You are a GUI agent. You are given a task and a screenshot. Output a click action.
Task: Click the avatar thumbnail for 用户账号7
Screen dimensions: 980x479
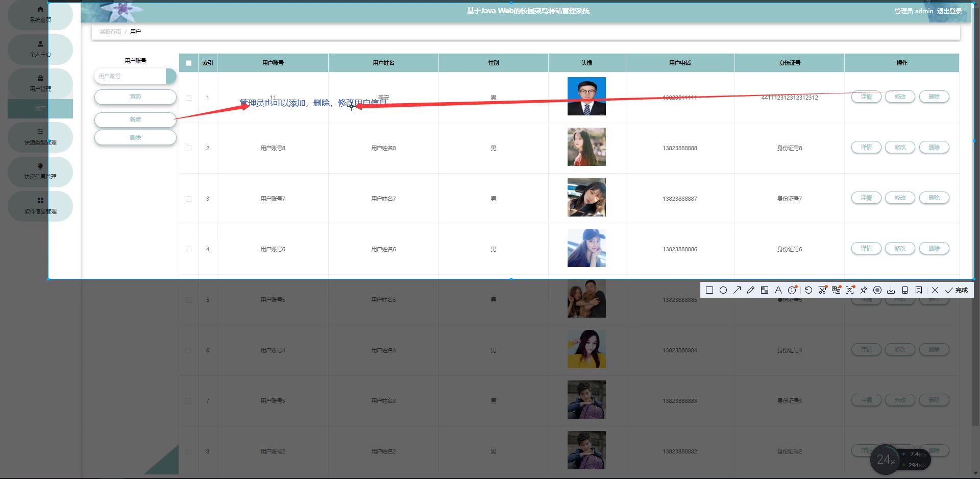pos(586,197)
